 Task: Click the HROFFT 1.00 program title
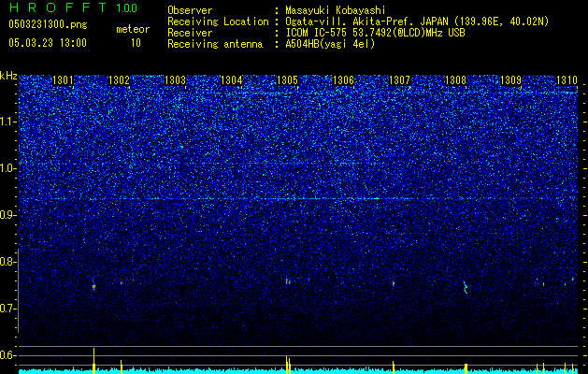coord(73,7)
